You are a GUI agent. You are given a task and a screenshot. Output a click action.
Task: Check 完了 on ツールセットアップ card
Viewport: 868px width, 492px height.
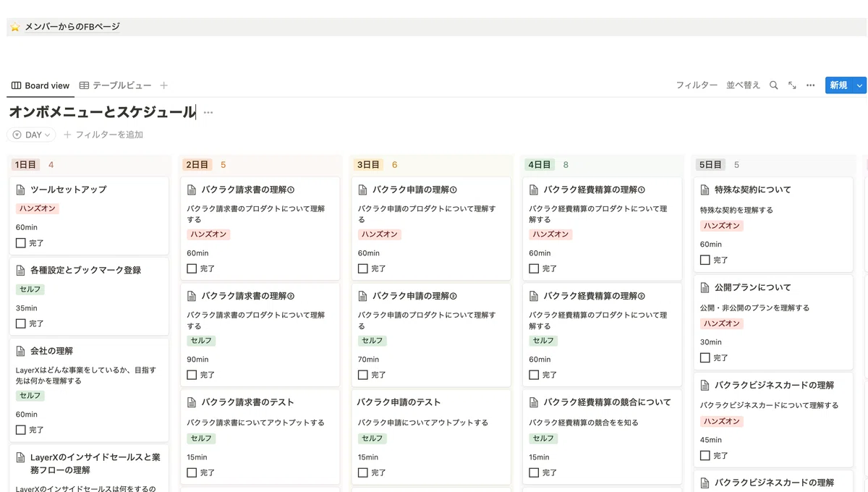click(21, 243)
